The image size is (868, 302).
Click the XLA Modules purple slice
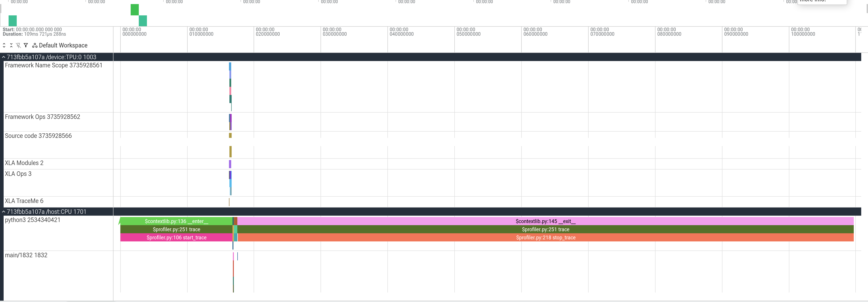[x=230, y=164]
